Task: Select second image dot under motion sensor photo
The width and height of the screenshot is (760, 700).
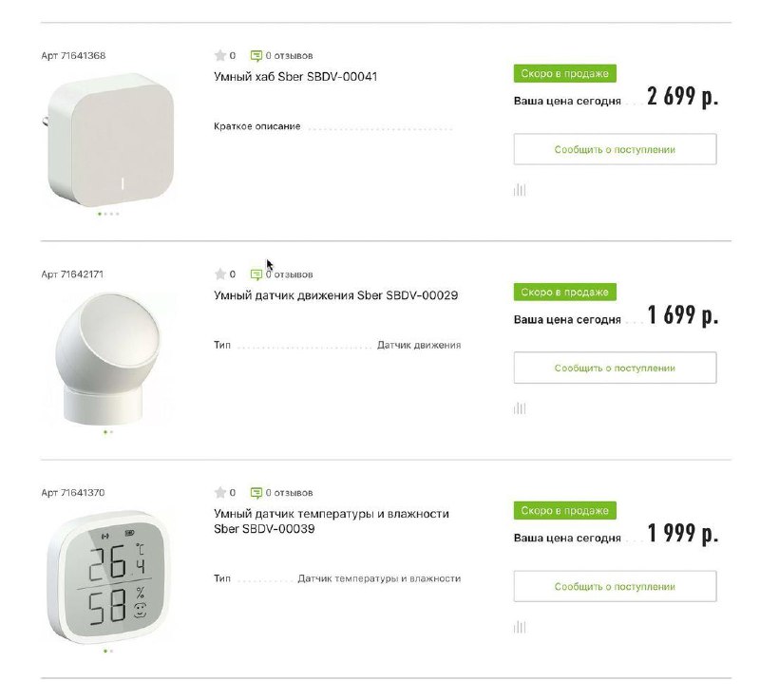Action: point(111,432)
